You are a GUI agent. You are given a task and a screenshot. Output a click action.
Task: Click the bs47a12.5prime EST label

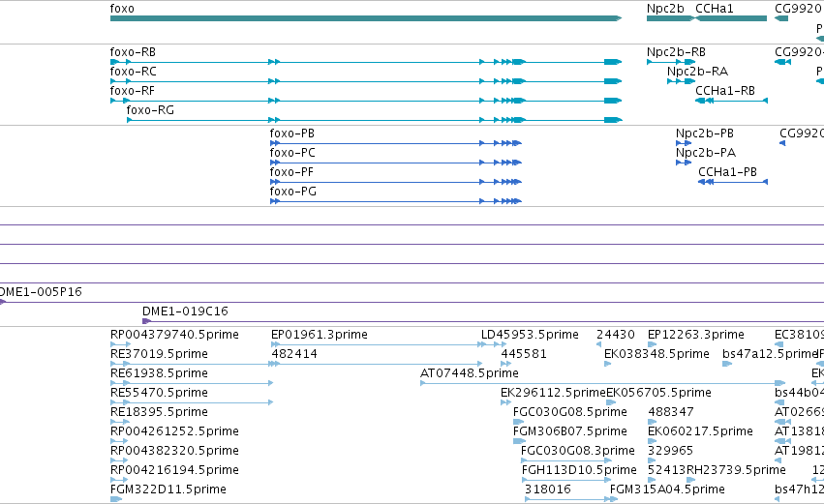(x=771, y=354)
